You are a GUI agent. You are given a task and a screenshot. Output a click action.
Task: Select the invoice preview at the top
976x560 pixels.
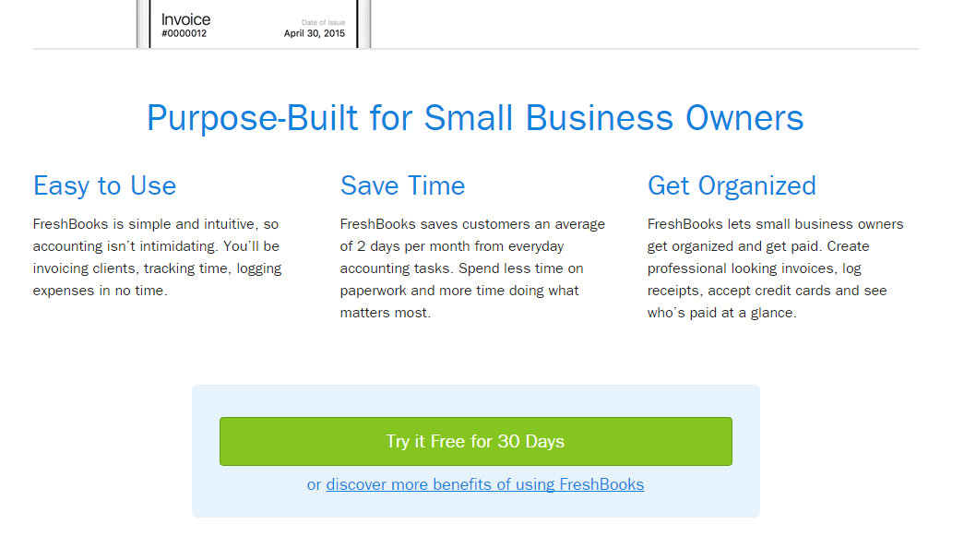pos(254,23)
